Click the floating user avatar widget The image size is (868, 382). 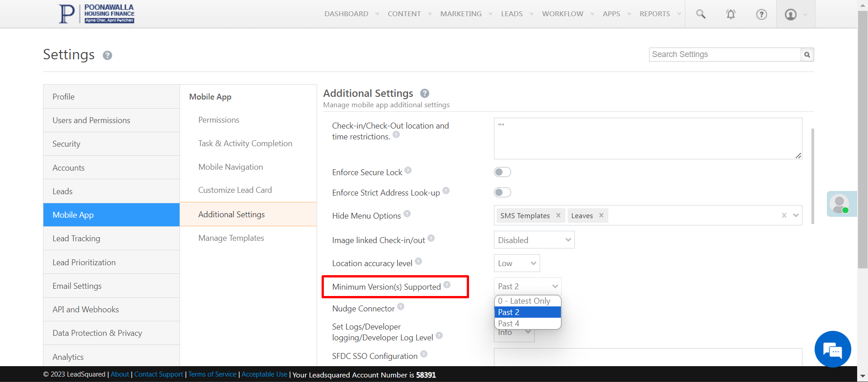(841, 204)
